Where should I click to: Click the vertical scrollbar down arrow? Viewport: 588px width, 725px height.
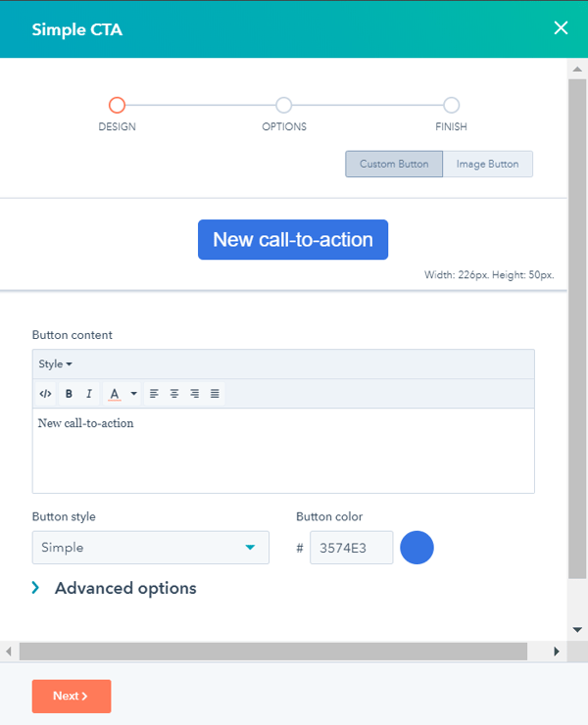577,630
